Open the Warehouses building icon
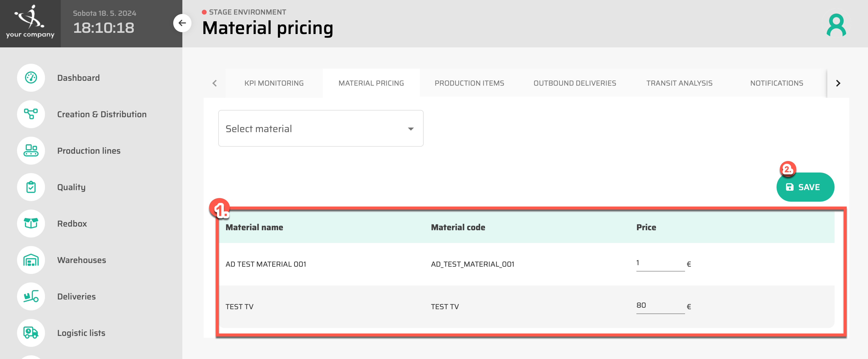868x359 pixels. tap(31, 260)
